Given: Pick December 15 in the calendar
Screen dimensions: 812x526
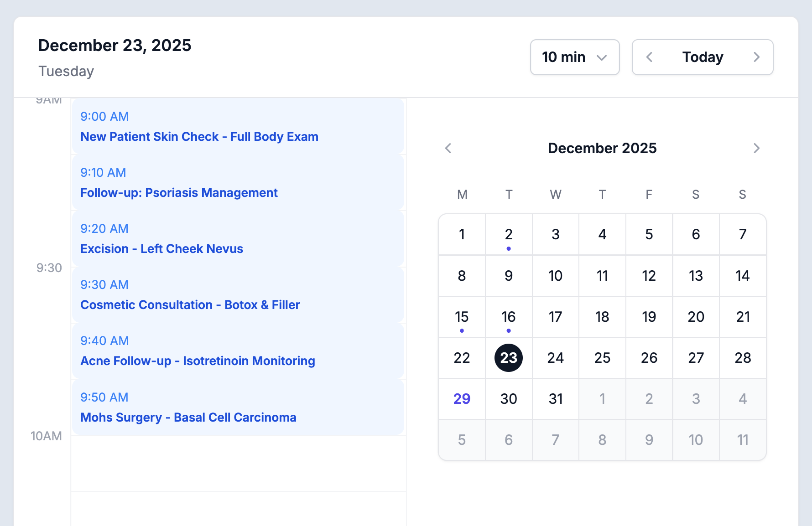Looking at the screenshot, I should click(462, 317).
